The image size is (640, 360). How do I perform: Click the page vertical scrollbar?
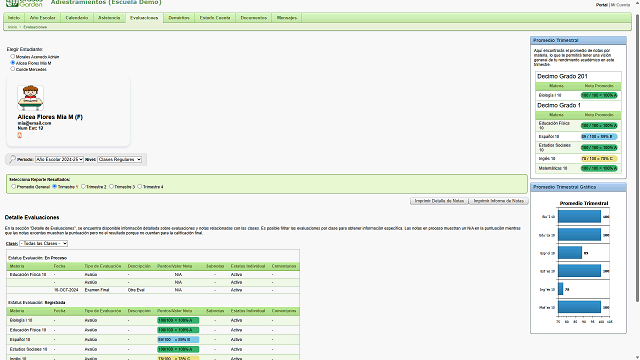(637, 157)
